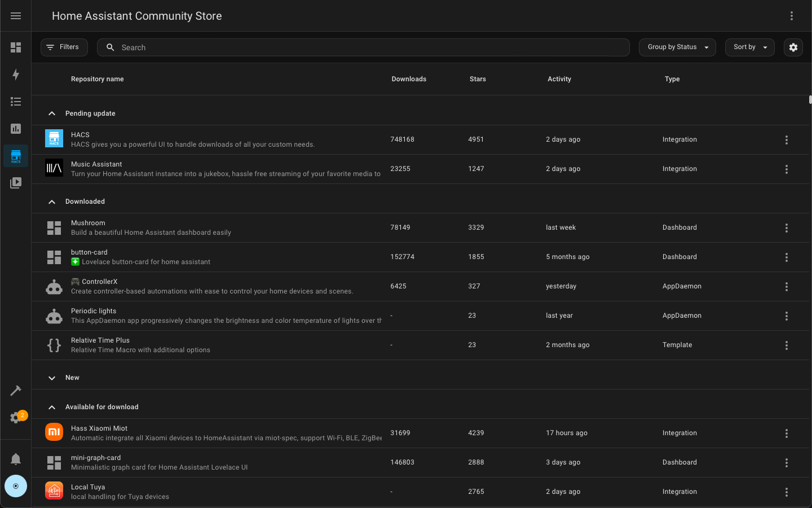Collapse the Pending update section

pyautogui.click(x=52, y=113)
